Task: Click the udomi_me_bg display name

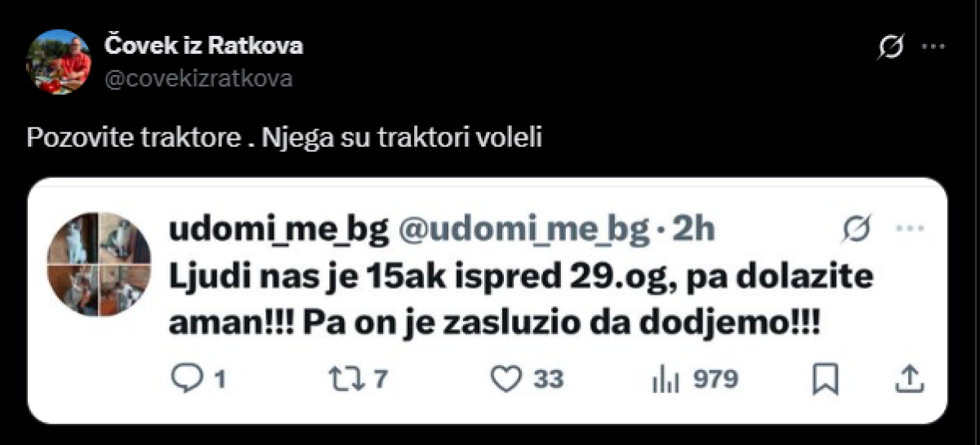Action: pos(278,231)
